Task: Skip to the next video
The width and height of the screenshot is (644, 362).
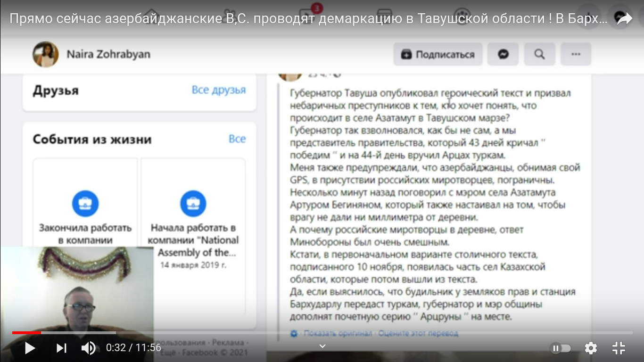Action: [x=61, y=348]
